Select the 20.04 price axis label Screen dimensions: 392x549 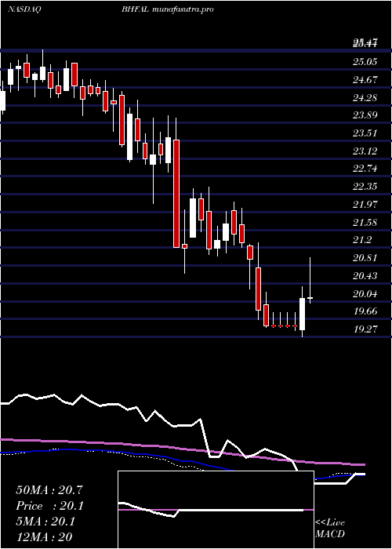365,294
